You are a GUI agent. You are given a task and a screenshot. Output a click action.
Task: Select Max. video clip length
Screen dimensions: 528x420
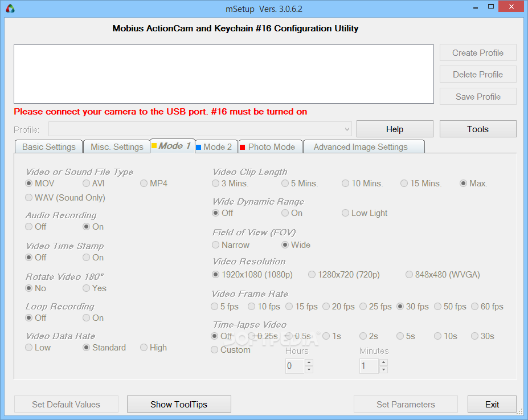[x=473, y=184]
